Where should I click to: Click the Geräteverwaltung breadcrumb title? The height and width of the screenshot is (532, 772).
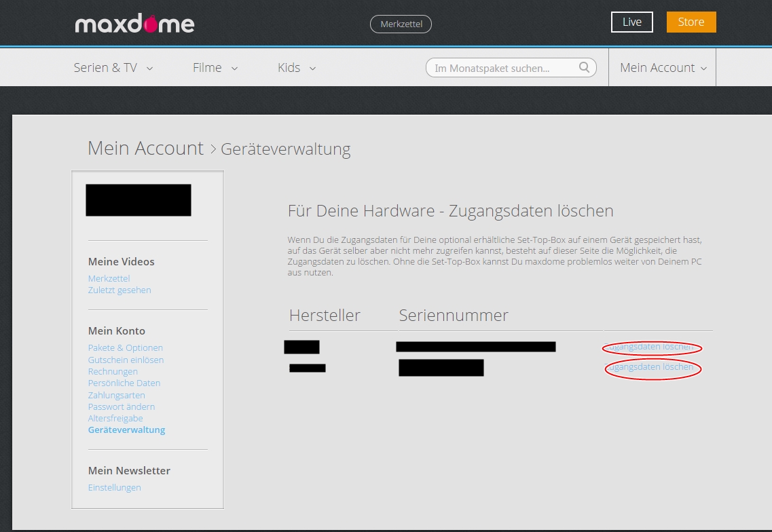point(286,149)
